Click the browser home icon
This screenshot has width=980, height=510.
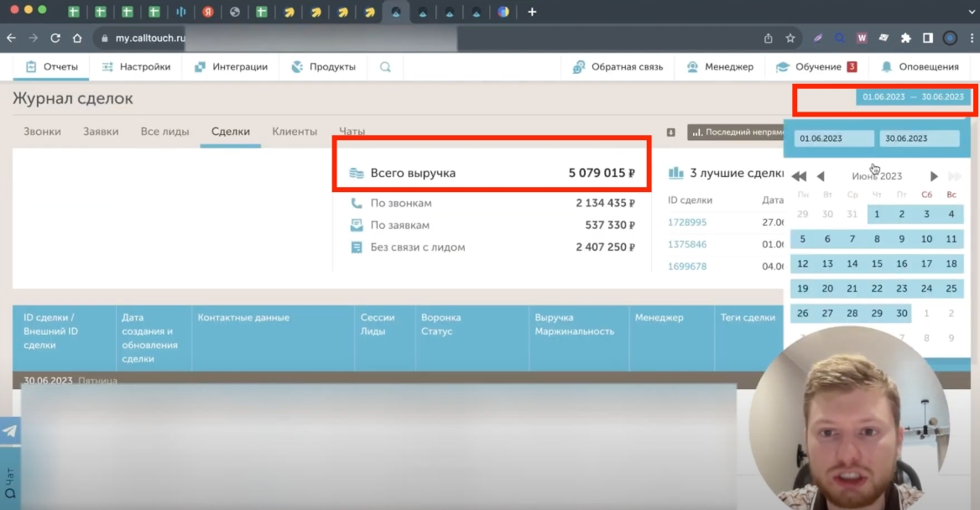pyautogui.click(x=77, y=38)
